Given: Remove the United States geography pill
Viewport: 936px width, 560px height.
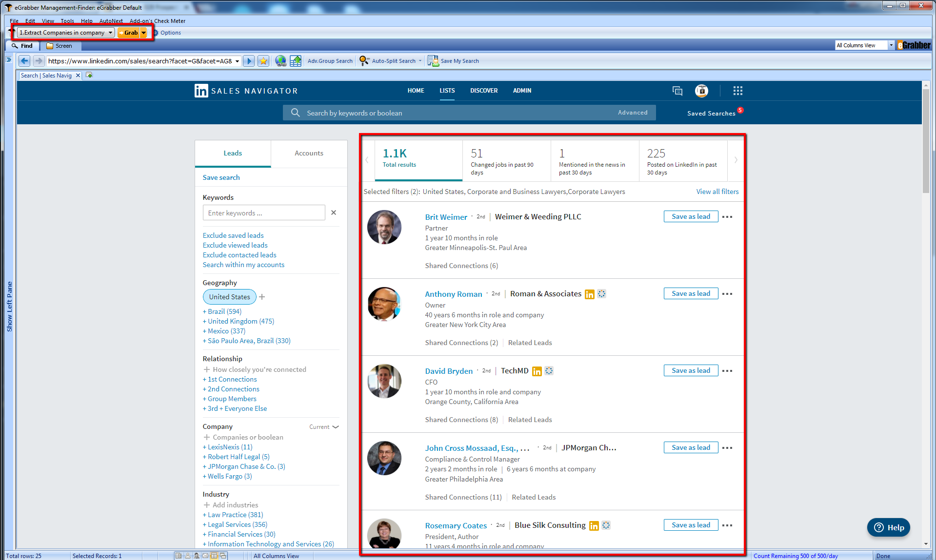Looking at the screenshot, I should (x=229, y=297).
